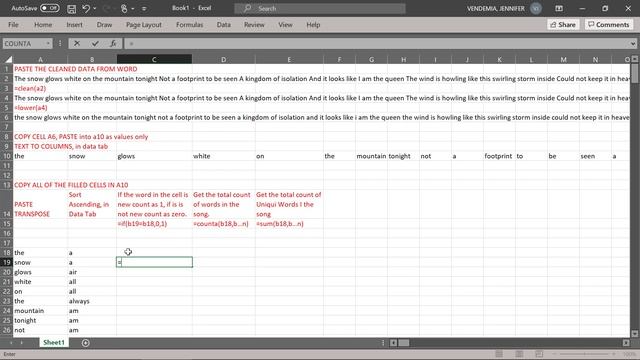The height and width of the screenshot is (360, 640).
Task: Click cell containing 'footprint' in row 10
Action: coord(499,156)
